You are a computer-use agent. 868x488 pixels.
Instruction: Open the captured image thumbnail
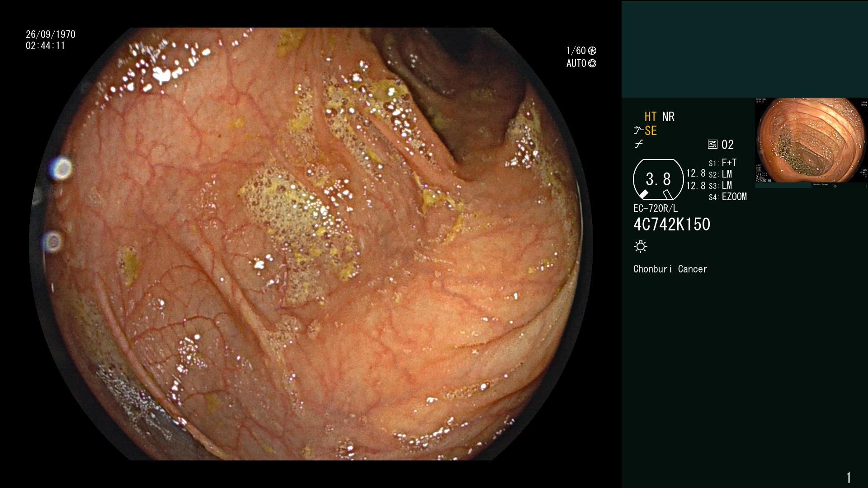tap(811, 143)
